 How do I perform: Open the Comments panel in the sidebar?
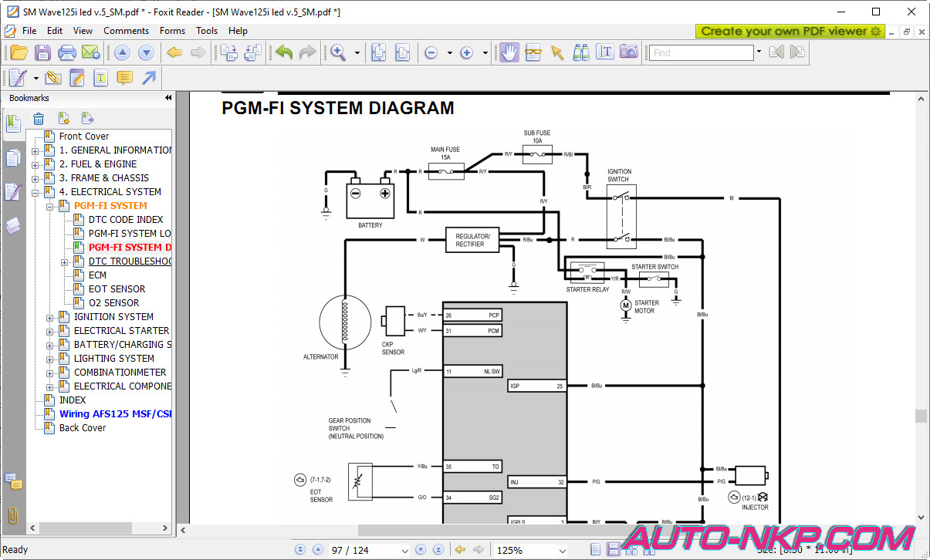click(13, 481)
